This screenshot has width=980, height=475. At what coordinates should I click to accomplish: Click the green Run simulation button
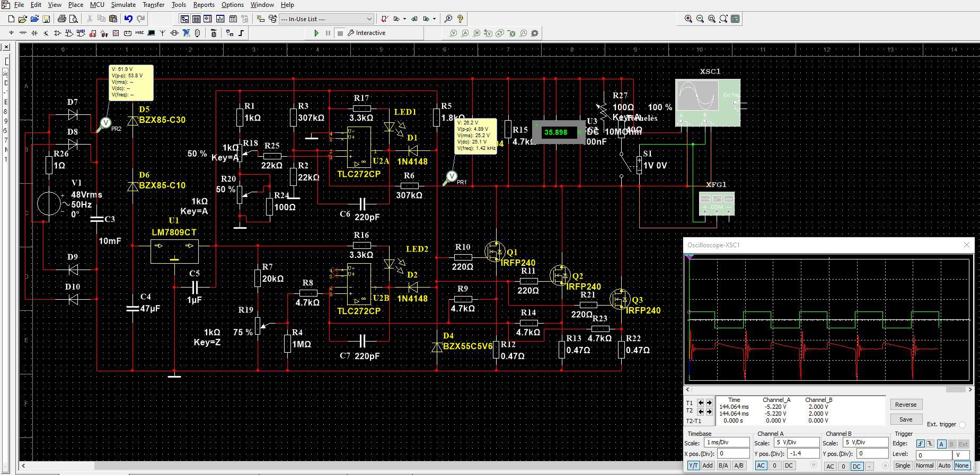pyautogui.click(x=316, y=33)
